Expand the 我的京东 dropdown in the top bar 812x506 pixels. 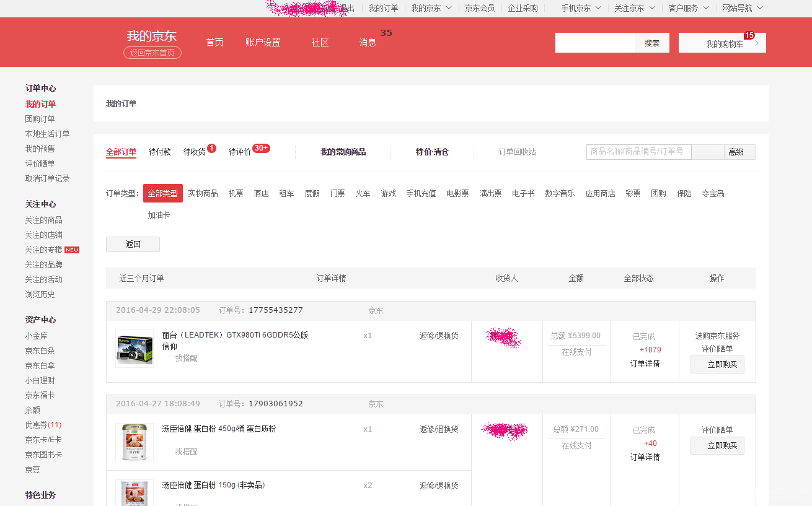pos(431,8)
